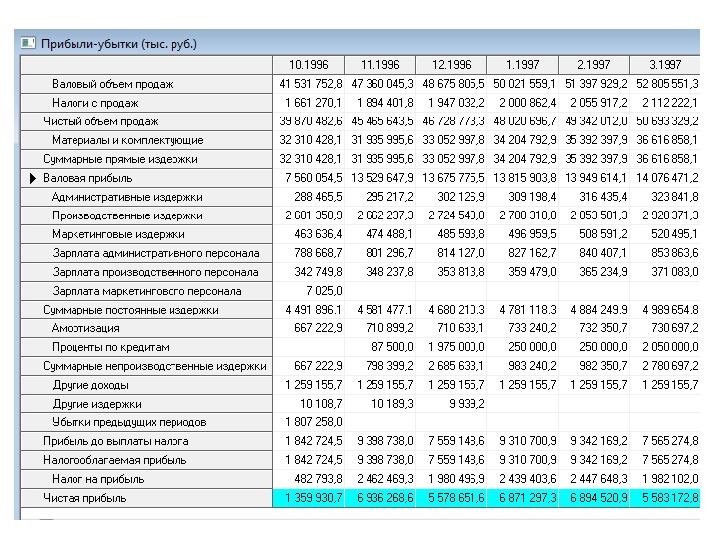This screenshot has height=540, width=720.
Task: Select the Валовый объем продаж row header
Action: coord(146,84)
